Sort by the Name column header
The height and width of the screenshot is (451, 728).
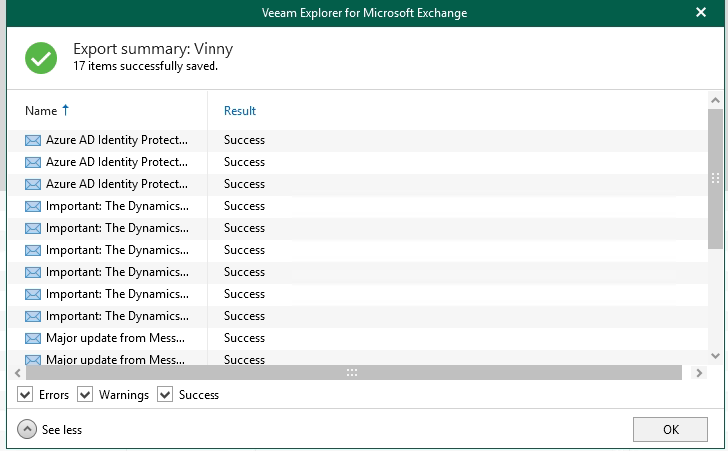click(x=41, y=111)
